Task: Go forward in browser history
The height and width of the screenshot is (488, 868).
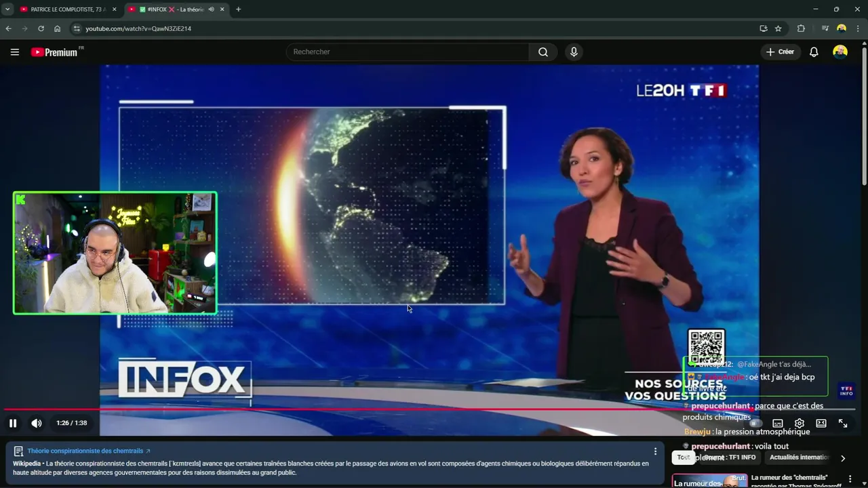Action: click(24, 28)
